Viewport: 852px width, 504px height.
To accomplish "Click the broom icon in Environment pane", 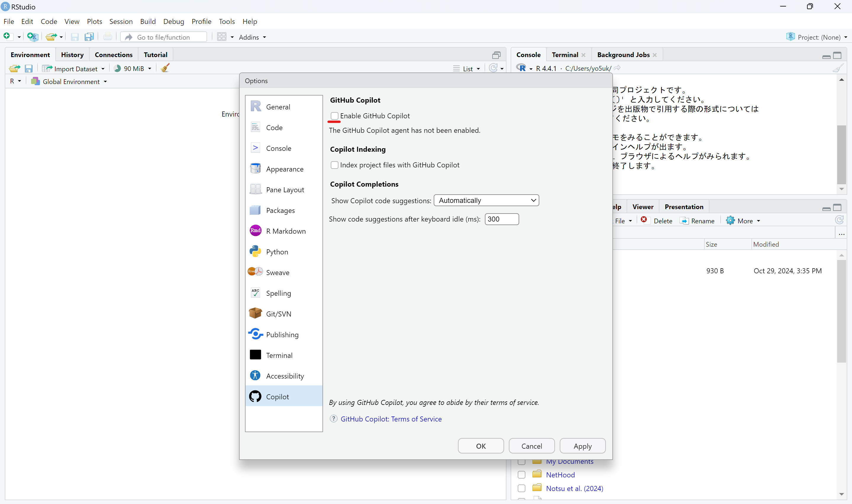I will click(x=165, y=68).
